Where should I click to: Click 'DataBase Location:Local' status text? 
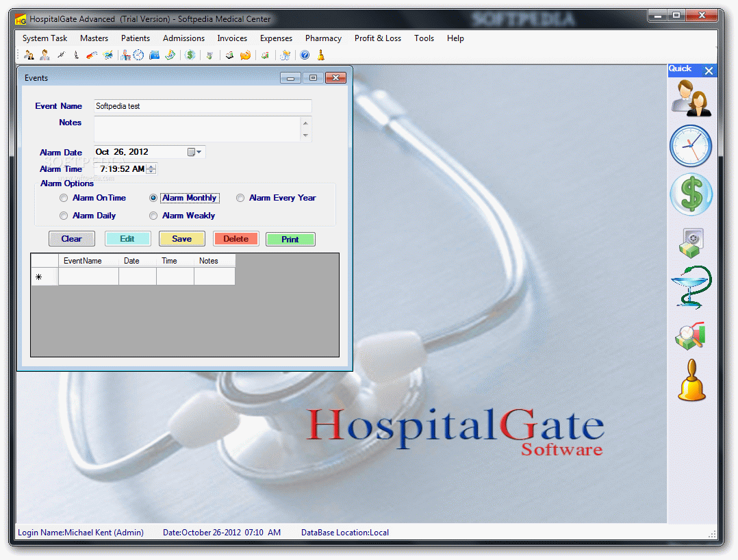345,532
